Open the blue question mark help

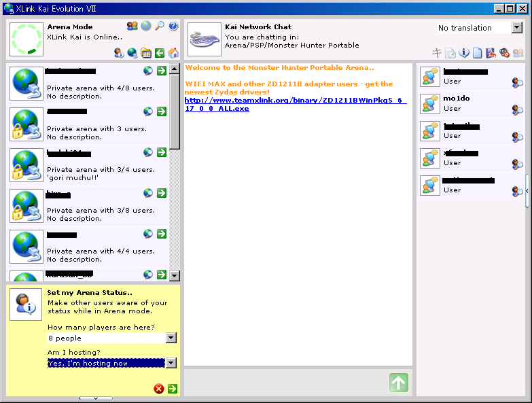point(173,26)
